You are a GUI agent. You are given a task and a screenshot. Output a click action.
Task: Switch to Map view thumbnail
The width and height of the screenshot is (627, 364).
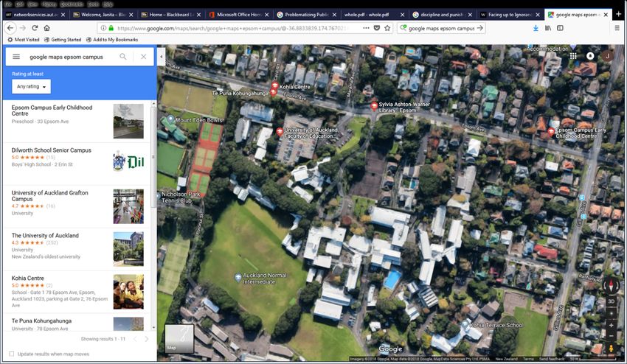point(179,338)
